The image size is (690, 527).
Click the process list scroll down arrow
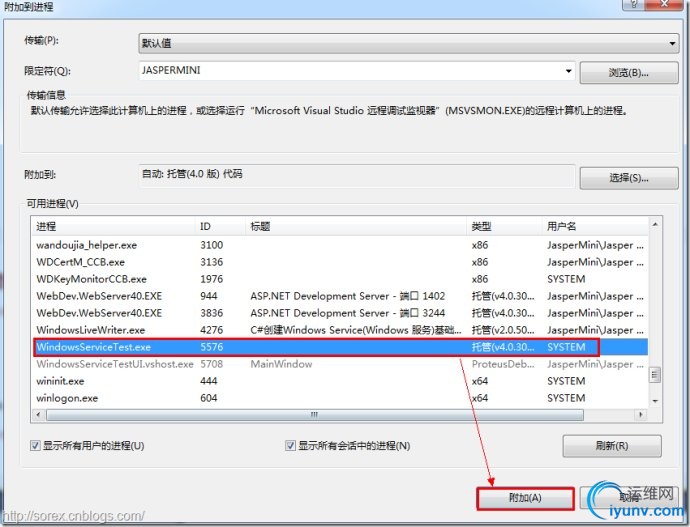pos(655,401)
